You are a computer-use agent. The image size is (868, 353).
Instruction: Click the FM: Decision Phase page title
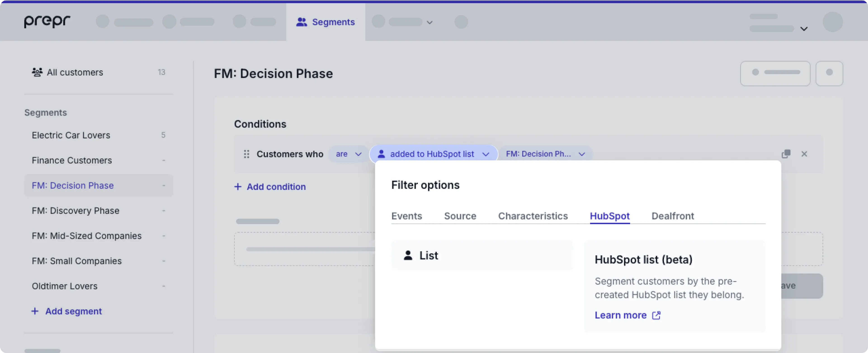[273, 74]
